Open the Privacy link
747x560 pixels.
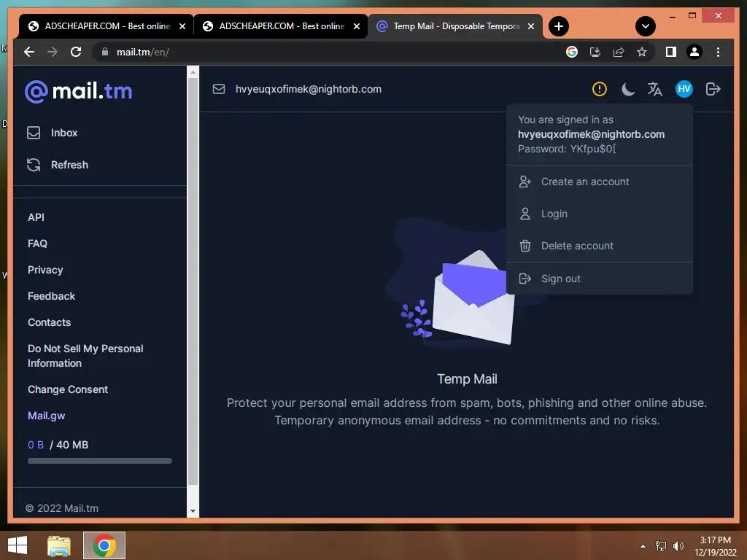click(45, 270)
